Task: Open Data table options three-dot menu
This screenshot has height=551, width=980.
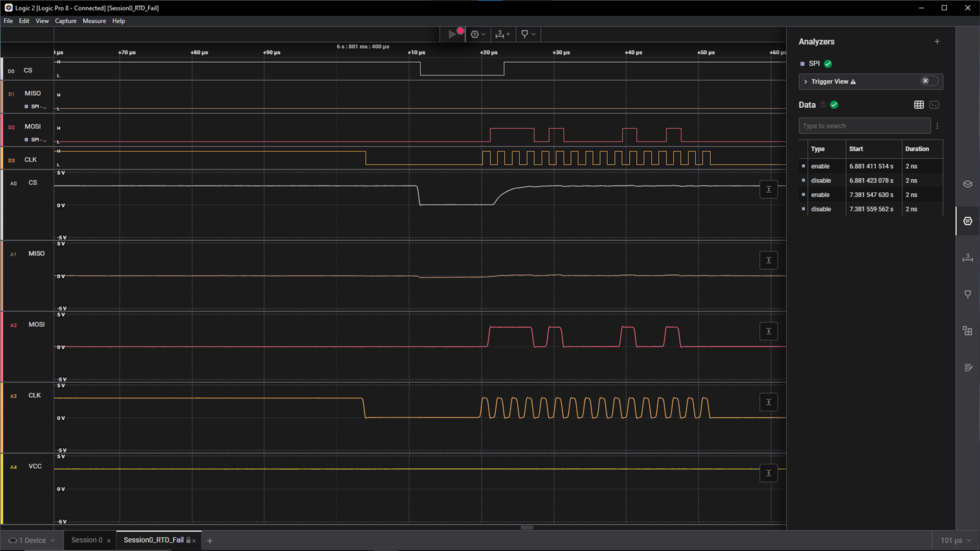Action: (x=937, y=125)
